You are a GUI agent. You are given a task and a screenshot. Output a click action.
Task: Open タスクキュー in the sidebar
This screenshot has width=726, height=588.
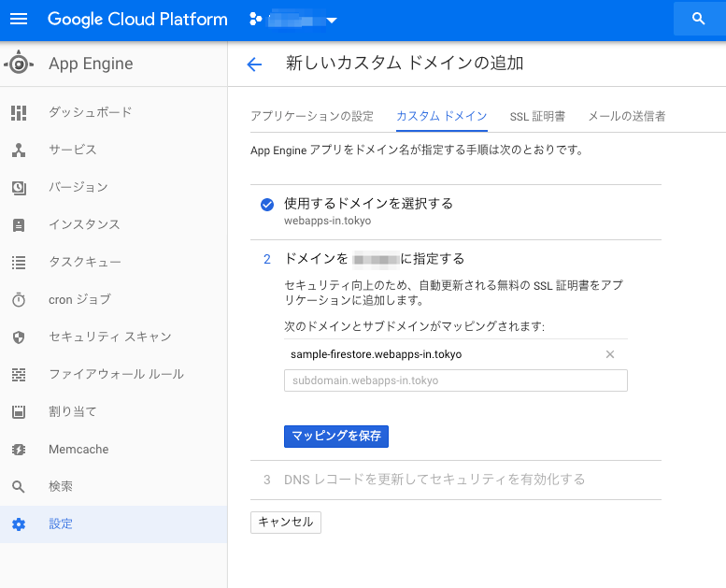113,263
